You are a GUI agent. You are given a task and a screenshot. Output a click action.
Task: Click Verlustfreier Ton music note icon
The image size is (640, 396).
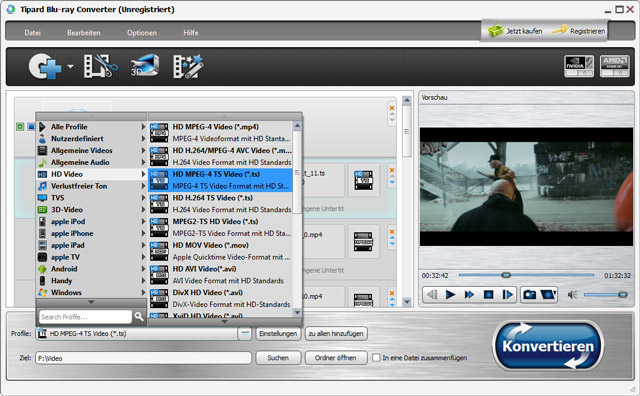point(42,186)
